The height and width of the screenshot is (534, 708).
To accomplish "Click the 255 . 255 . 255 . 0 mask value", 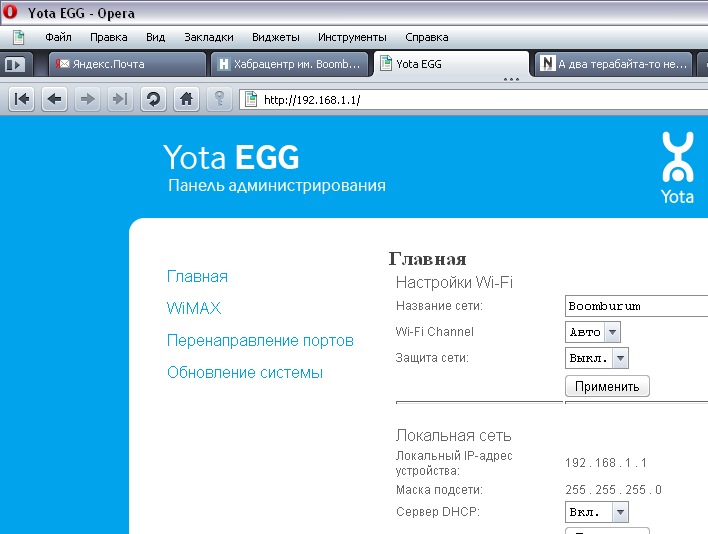I will coord(613,490).
